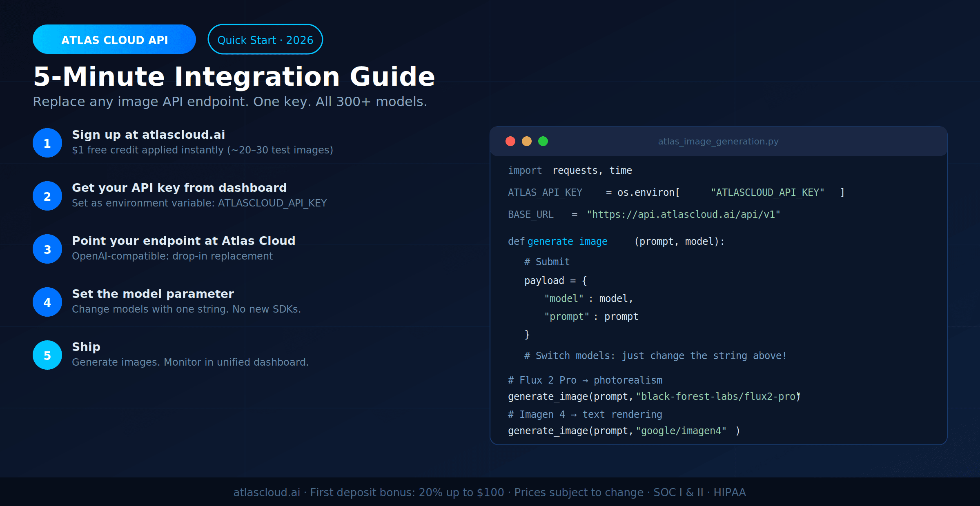Open the Quick Start · 2026 pill
This screenshot has width=980, height=506.
pos(265,39)
